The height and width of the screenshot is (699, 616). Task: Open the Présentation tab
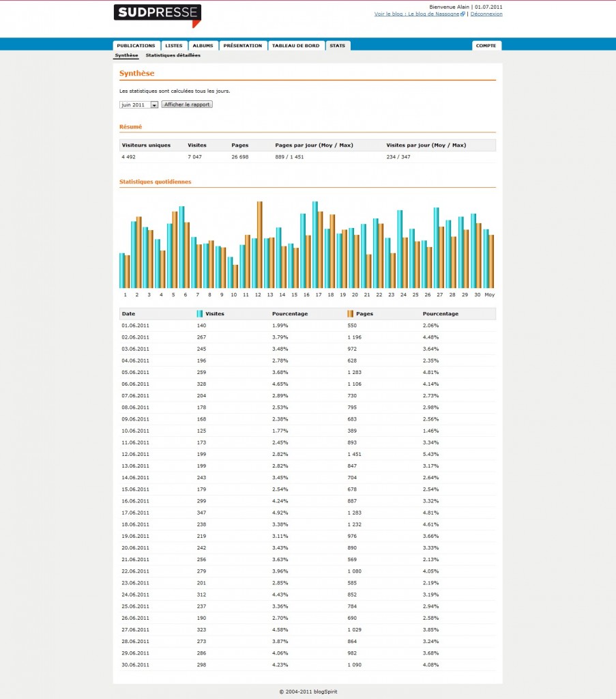tap(243, 46)
